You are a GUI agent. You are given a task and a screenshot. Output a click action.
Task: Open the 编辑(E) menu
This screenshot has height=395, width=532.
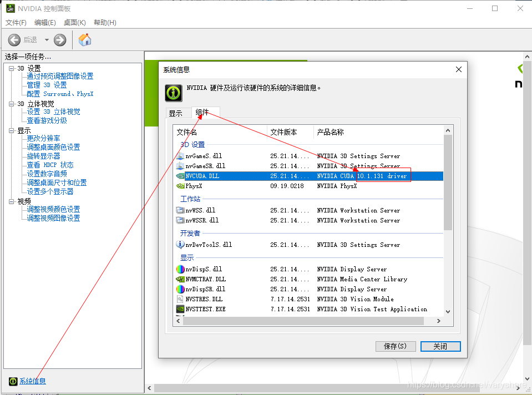45,22
